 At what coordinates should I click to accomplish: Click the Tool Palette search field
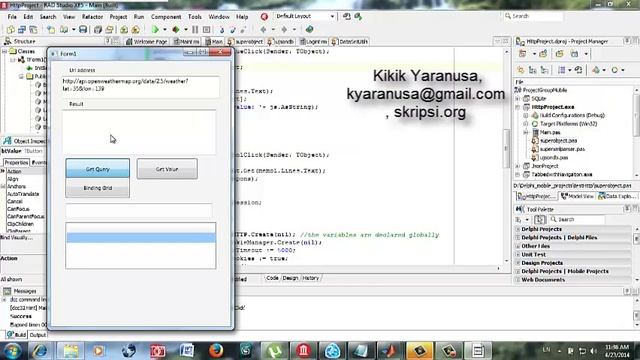[x=577, y=220]
